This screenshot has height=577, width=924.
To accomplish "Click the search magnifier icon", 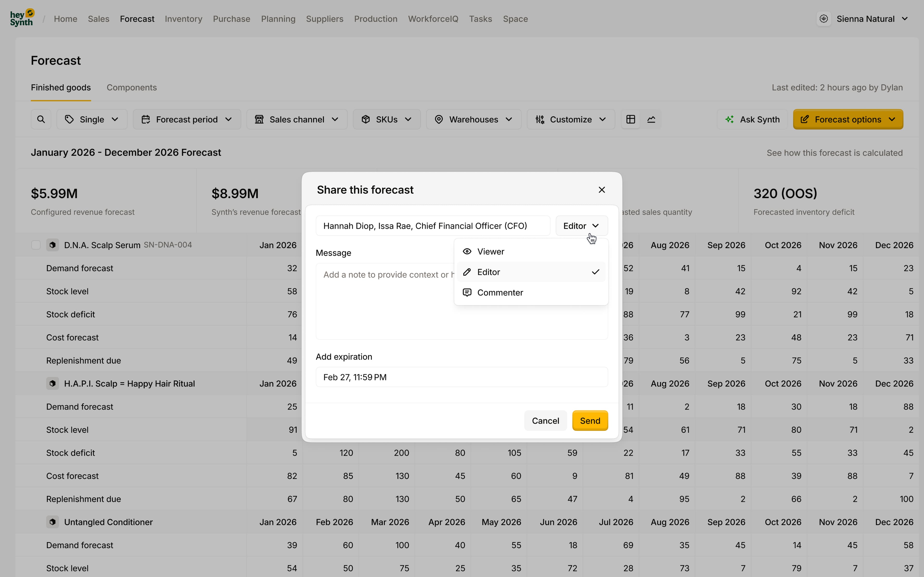I will [x=41, y=119].
